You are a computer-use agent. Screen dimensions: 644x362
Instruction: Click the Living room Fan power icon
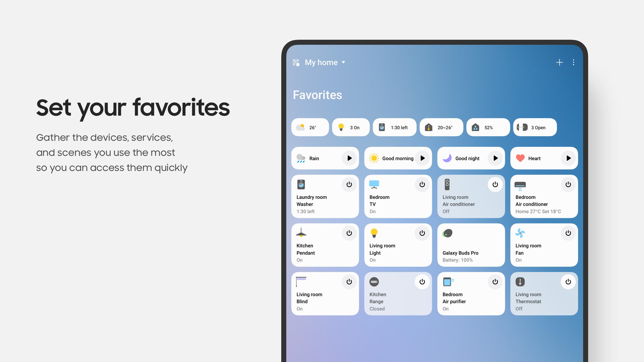click(x=568, y=233)
